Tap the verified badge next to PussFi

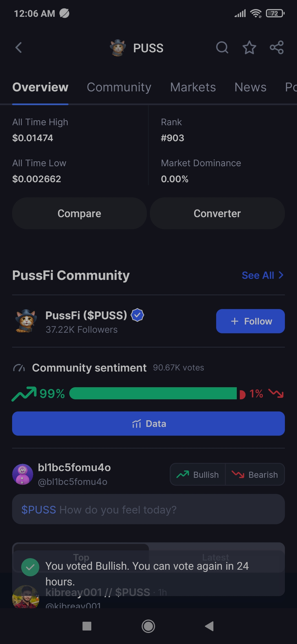pos(137,315)
